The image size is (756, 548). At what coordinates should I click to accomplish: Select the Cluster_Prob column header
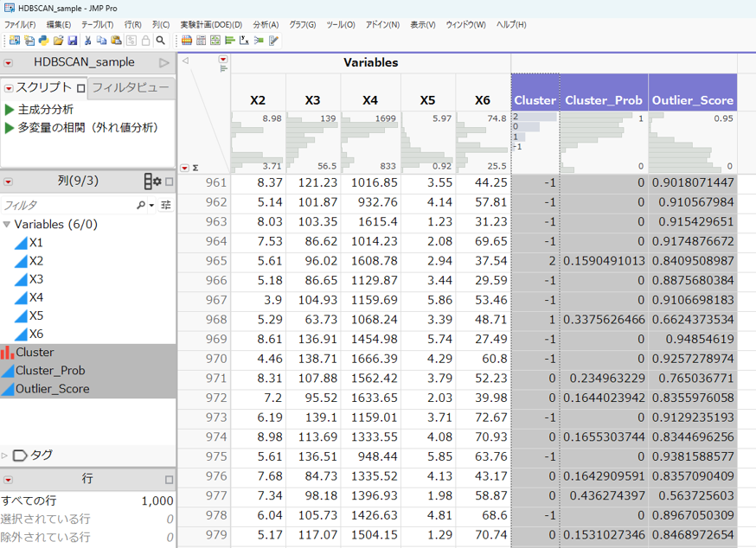(604, 100)
